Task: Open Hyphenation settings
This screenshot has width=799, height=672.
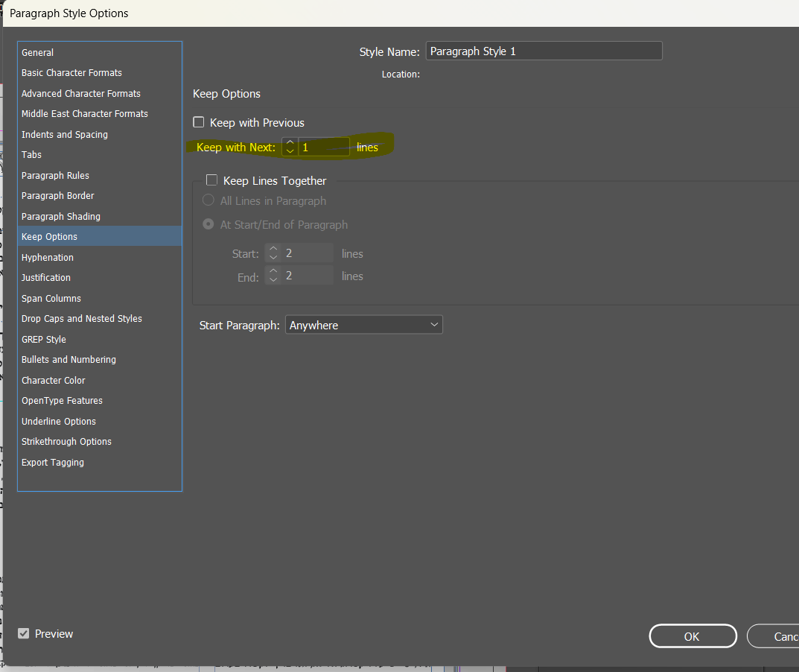Action: tap(99, 258)
